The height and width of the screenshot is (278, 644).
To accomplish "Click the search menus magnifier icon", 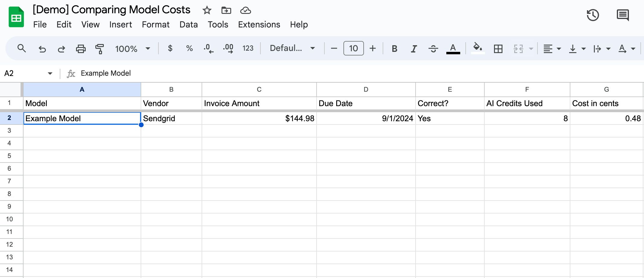I will [x=21, y=48].
